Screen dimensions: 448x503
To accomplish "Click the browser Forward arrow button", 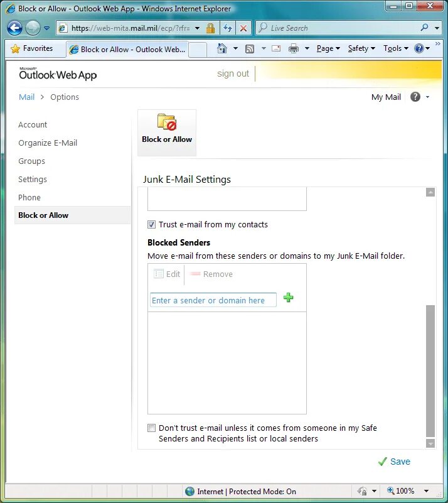I will (x=33, y=28).
